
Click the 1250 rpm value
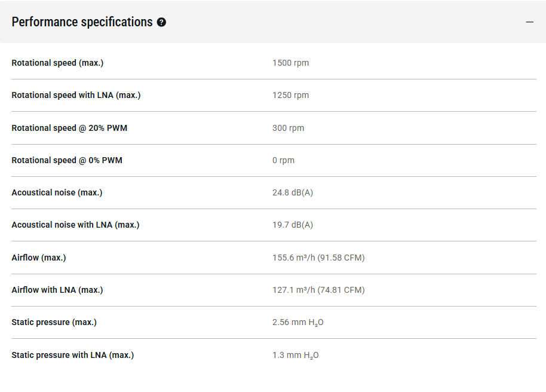290,95
